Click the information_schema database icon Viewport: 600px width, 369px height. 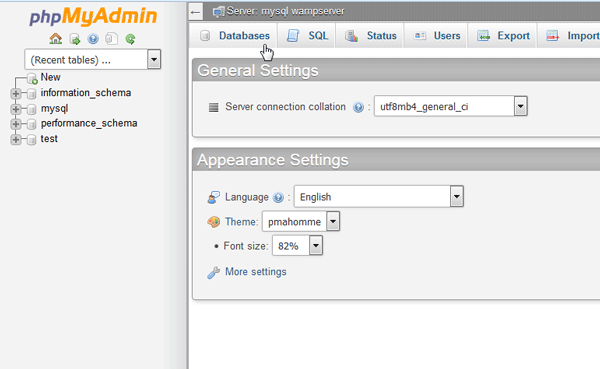click(x=32, y=93)
